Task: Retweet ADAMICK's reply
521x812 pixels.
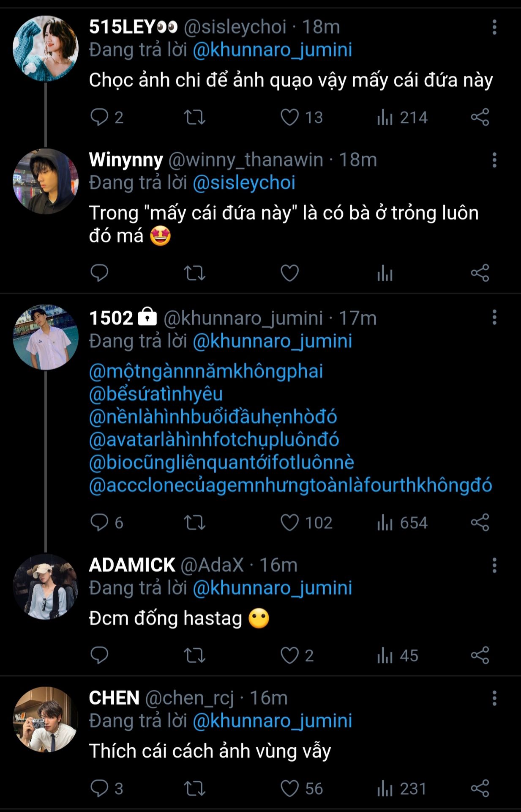Action: coord(194,656)
